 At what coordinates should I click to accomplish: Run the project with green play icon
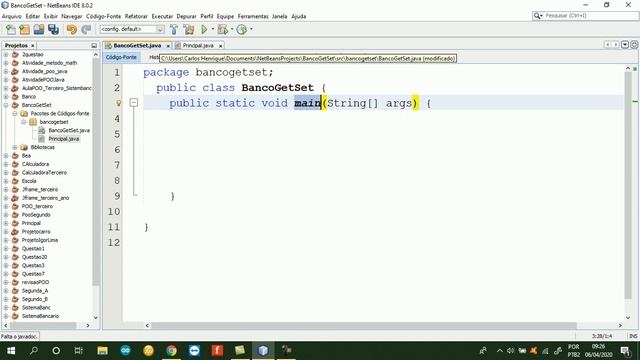(x=204, y=29)
